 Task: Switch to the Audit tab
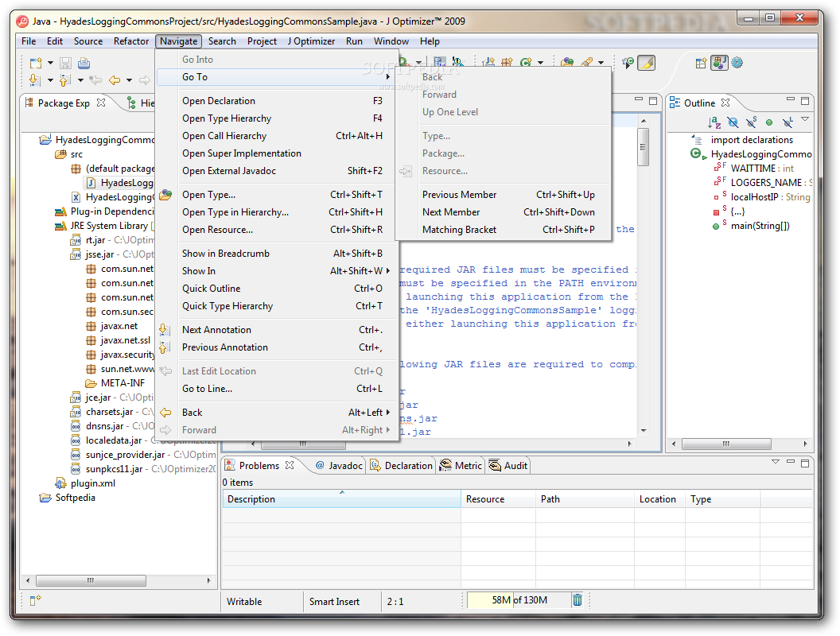pos(507,466)
